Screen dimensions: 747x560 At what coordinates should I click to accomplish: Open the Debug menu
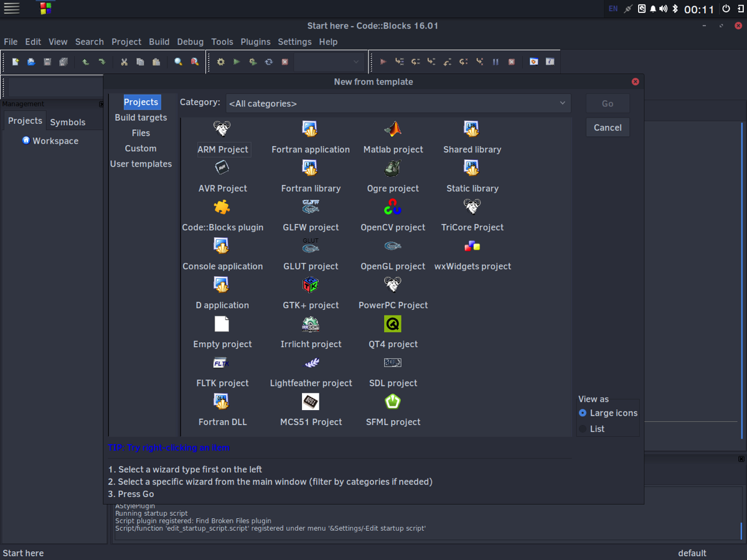coord(190,42)
